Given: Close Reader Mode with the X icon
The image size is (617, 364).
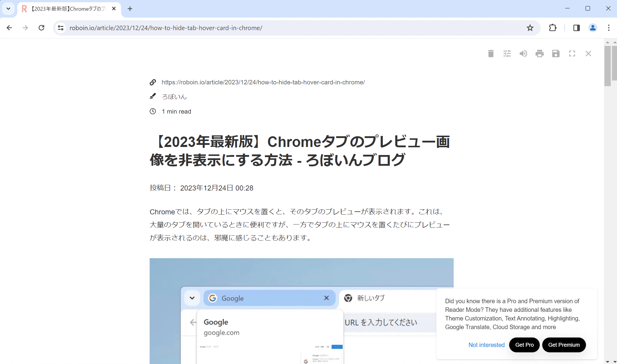Looking at the screenshot, I should coord(588,53).
